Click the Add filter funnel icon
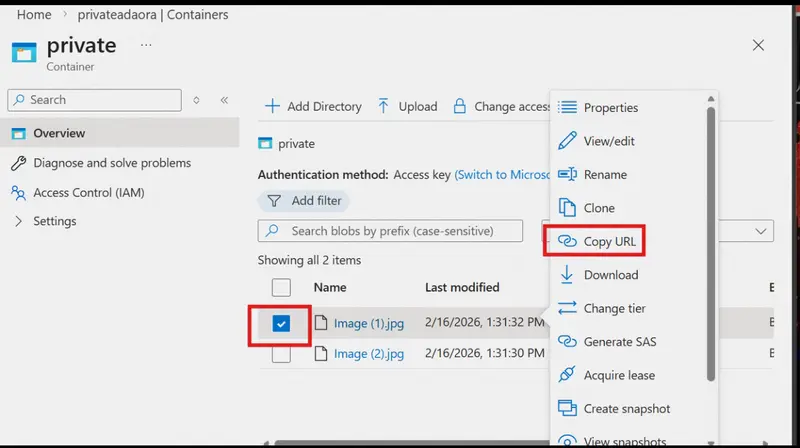This screenshot has height=448, width=800. click(x=274, y=201)
